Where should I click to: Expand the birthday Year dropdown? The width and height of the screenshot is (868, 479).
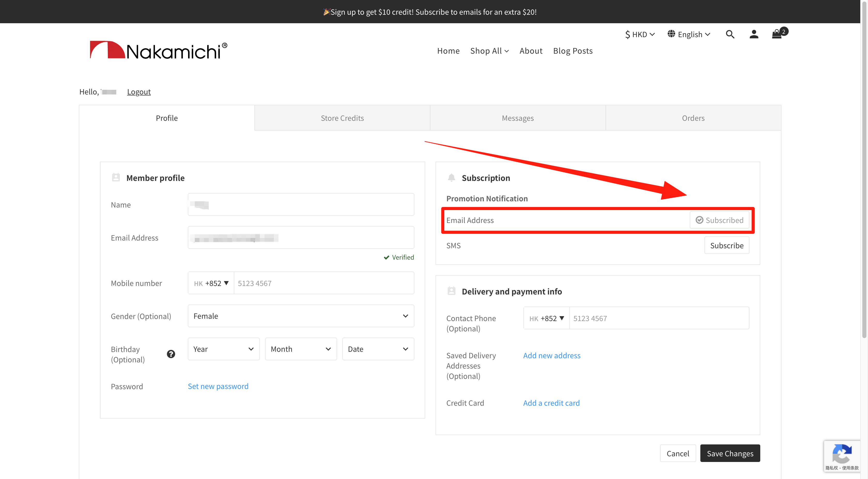point(223,349)
